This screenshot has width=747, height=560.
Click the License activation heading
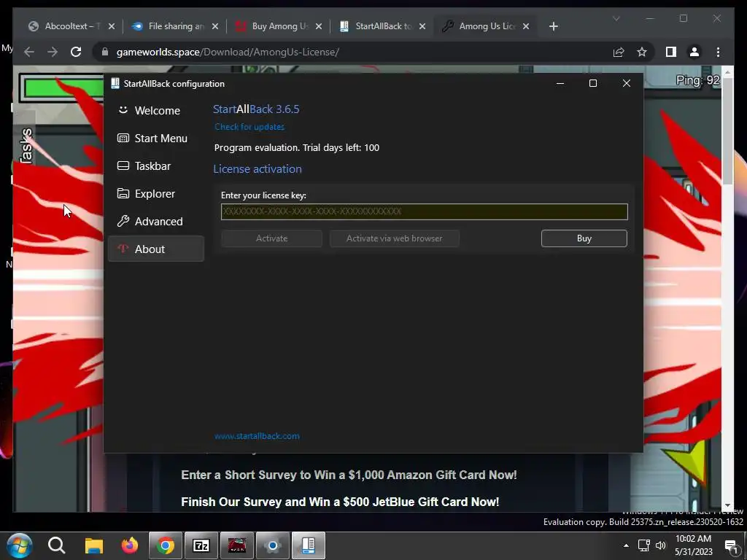[258, 169]
